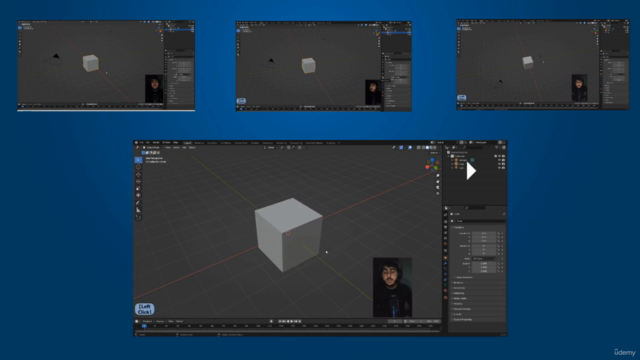Hide the Light in outliner

[x=499, y=168]
